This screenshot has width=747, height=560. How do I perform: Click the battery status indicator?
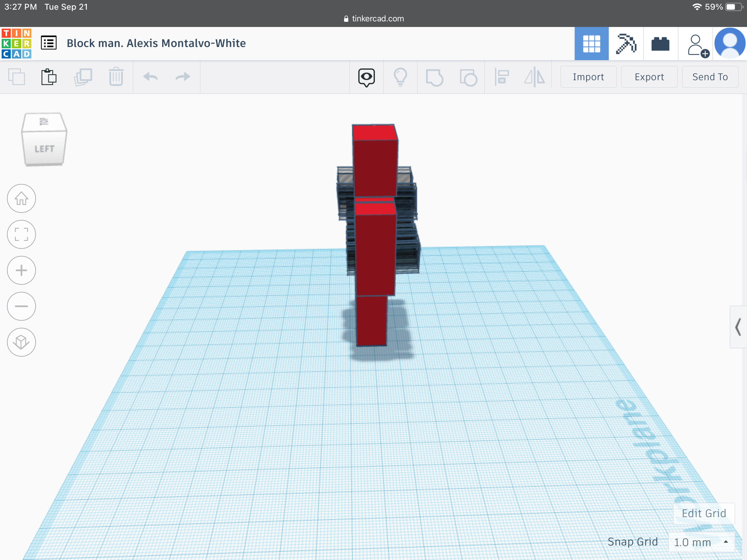(x=734, y=7)
